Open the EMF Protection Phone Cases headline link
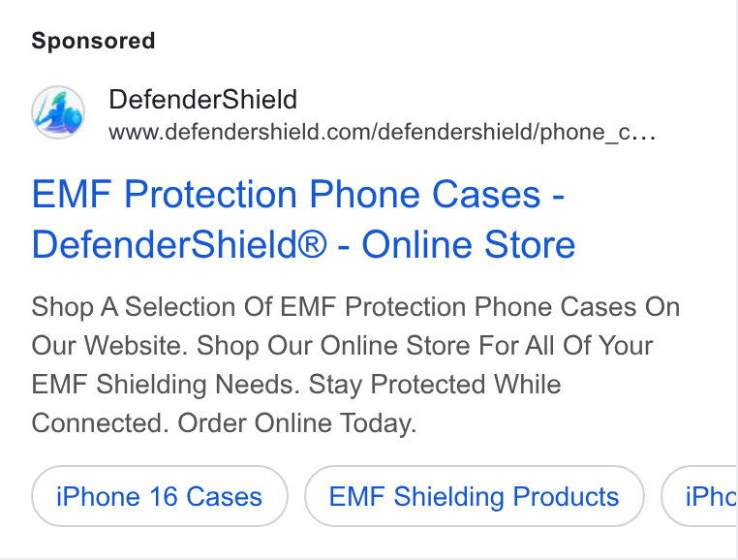This screenshot has height=560, width=738. (x=303, y=219)
